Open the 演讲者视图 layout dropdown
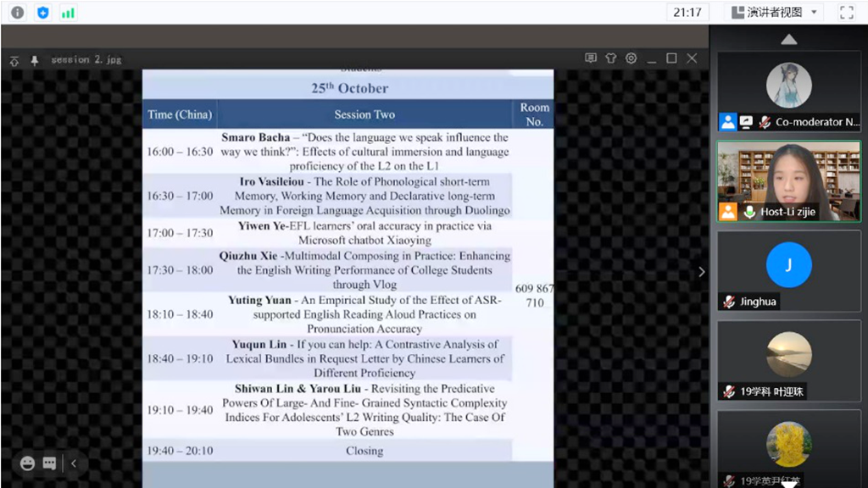 point(775,12)
